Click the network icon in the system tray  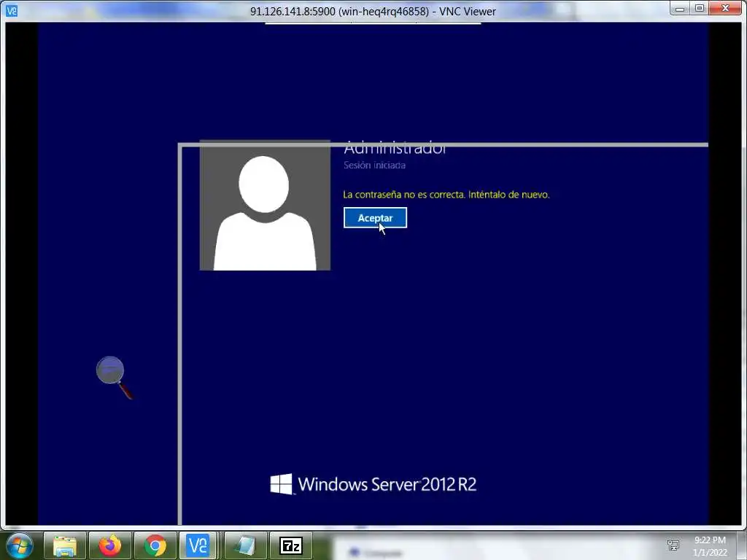click(x=673, y=544)
